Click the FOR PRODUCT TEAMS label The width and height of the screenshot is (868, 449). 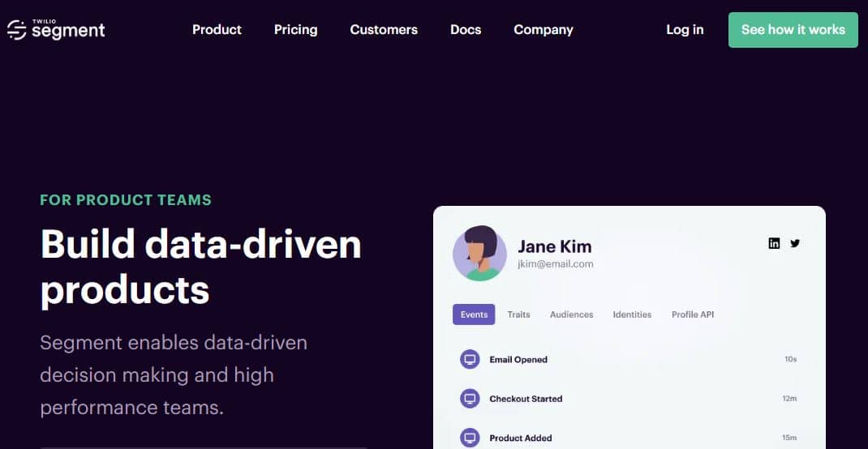click(x=126, y=200)
